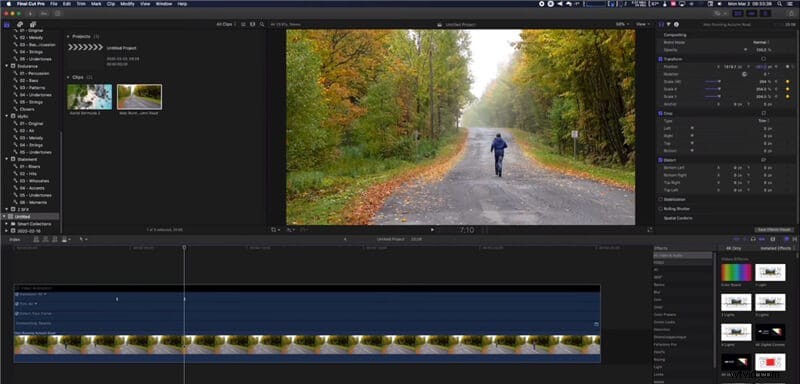Open the Crop Type dropdown

tap(764, 121)
